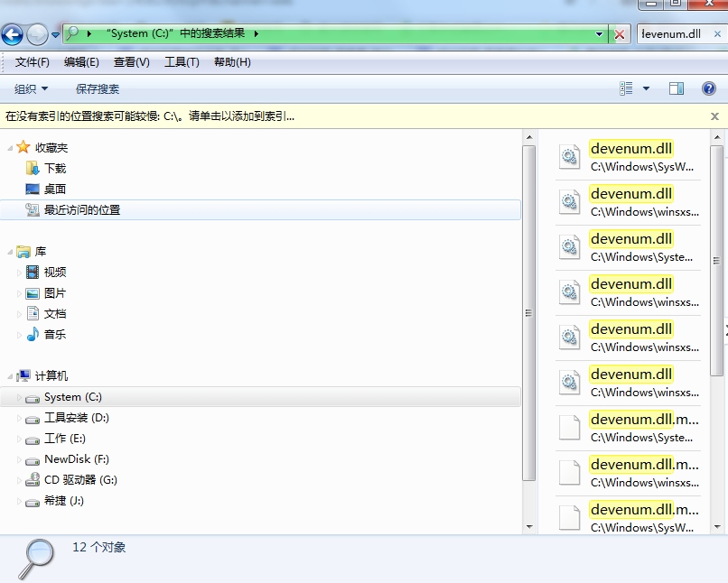Screen dimensions: 728x583
Task: Open the 组织 dropdown
Action: 31,88
